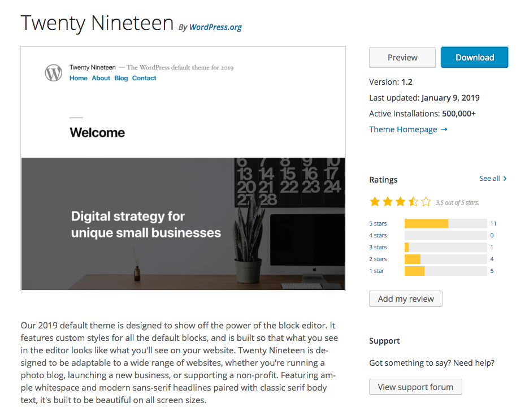Click the 2 stars rating bar
The image size is (529, 420).
click(x=446, y=259)
